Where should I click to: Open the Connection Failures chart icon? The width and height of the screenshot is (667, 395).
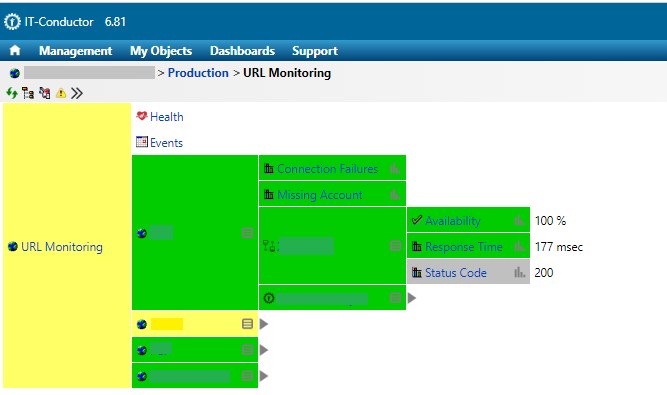[x=395, y=168]
